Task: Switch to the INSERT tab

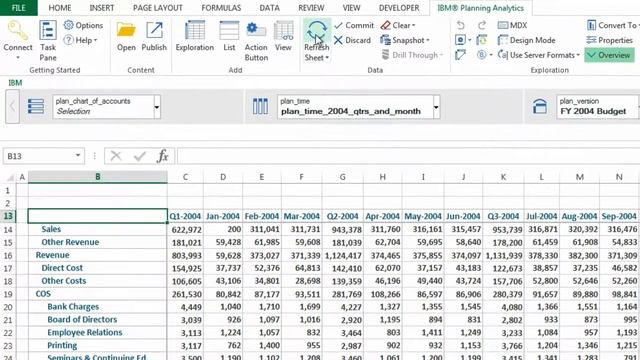Action: coord(102,8)
